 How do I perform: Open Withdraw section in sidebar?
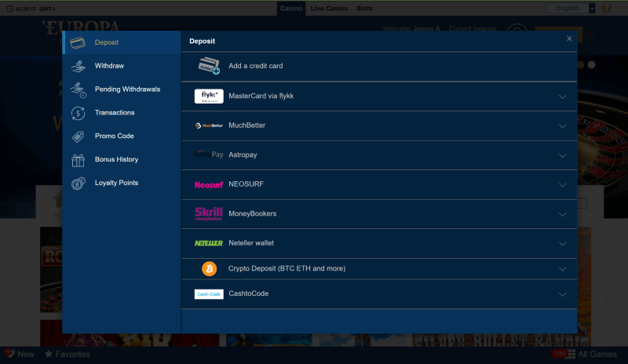click(x=122, y=66)
